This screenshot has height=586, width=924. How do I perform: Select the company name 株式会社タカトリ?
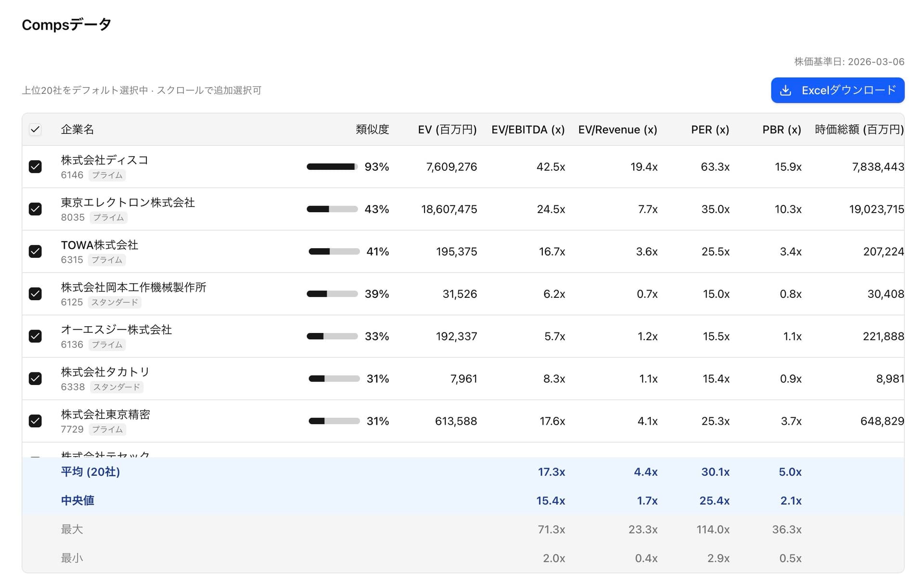click(105, 372)
